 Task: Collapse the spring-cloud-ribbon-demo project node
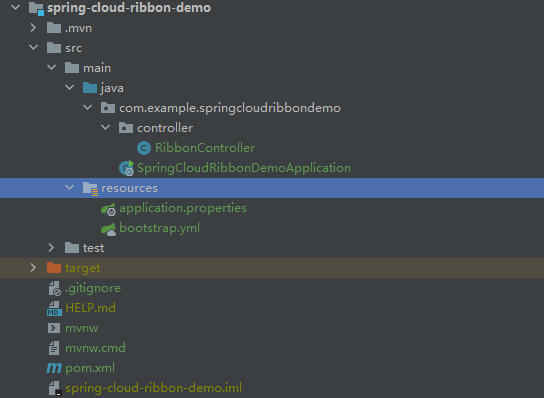tap(16, 7)
